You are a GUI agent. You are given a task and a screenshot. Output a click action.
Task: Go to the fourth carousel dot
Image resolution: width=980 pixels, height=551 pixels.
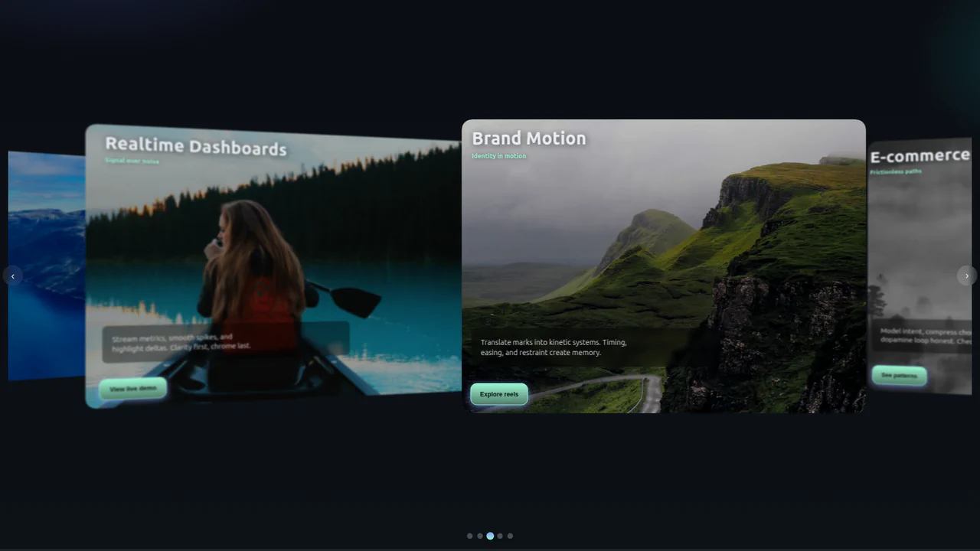[500, 536]
